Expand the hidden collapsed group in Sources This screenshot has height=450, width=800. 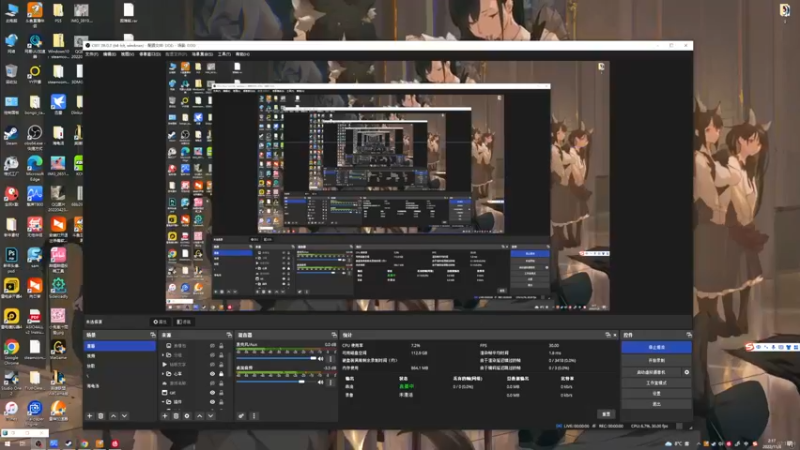pyautogui.click(x=163, y=355)
